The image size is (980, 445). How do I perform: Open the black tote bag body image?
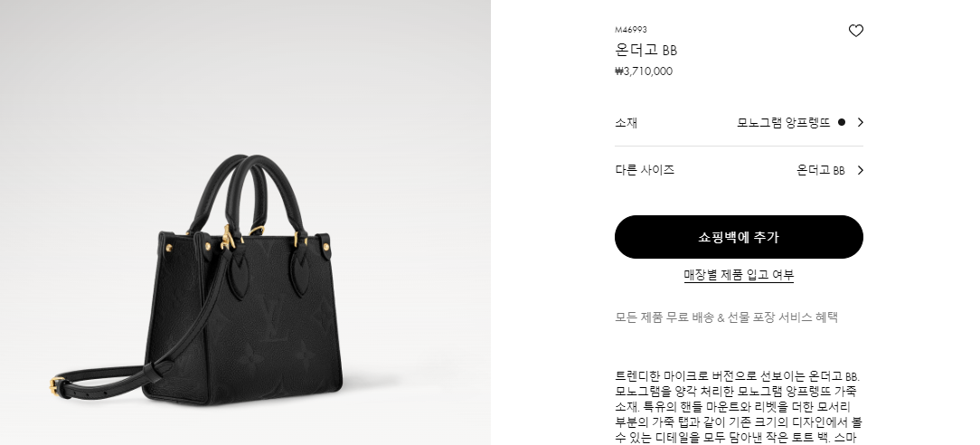244,318
